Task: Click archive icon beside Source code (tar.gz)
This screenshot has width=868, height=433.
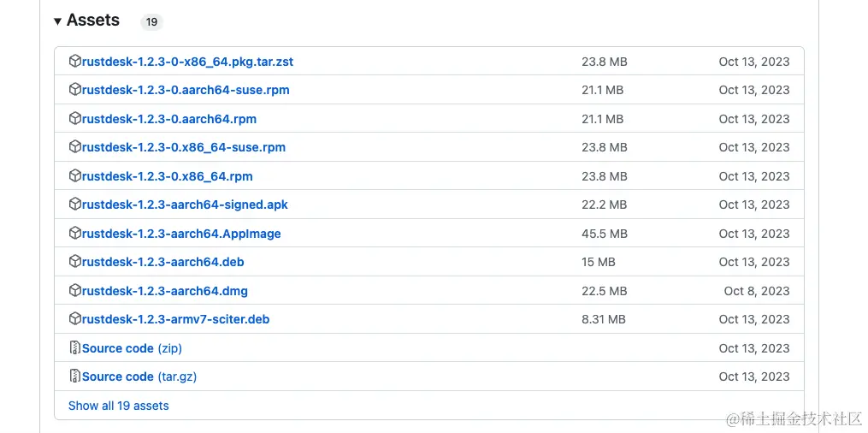Action: coord(75,377)
